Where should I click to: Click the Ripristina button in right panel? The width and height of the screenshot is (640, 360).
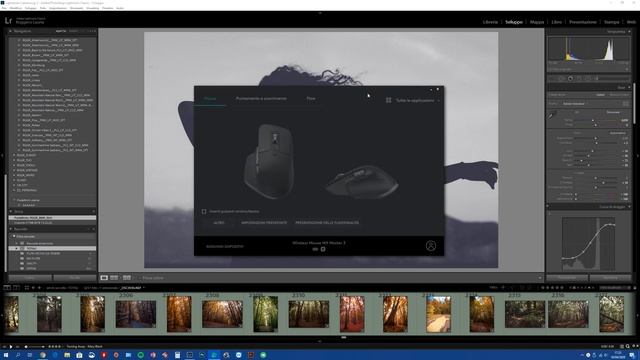pos(611,278)
